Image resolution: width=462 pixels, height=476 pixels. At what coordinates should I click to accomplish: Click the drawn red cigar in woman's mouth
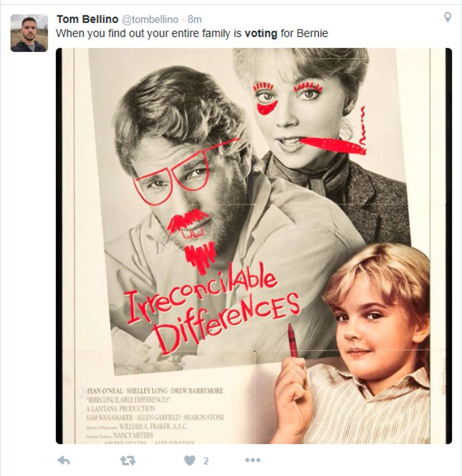[333, 145]
